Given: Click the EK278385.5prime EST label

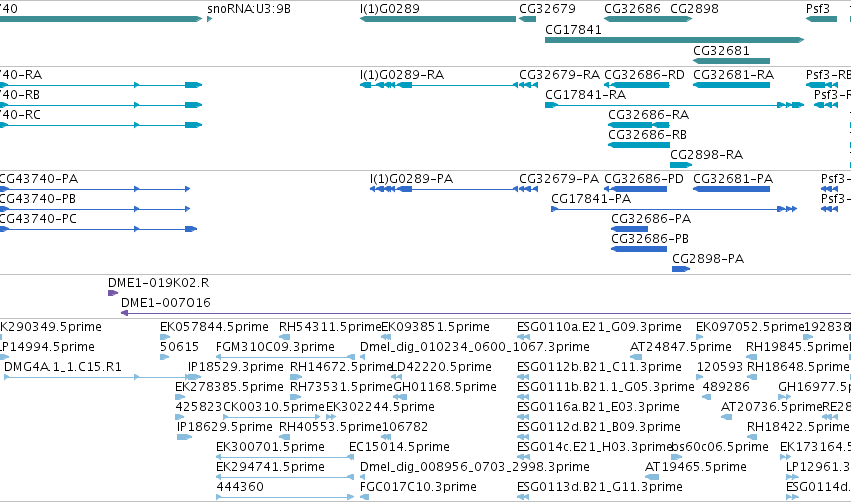Looking at the screenshot, I should (x=229, y=387).
